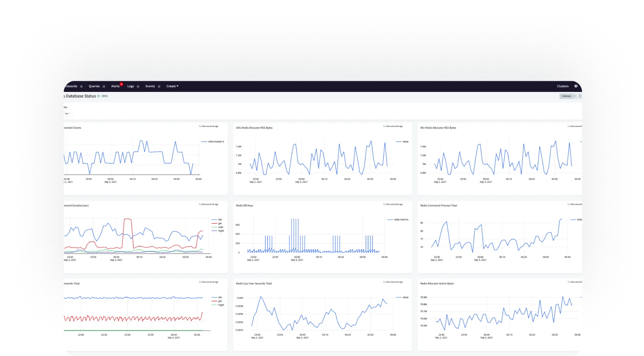Open the Logs menu
The image size is (644, 356).
click(x=131, y=86)
